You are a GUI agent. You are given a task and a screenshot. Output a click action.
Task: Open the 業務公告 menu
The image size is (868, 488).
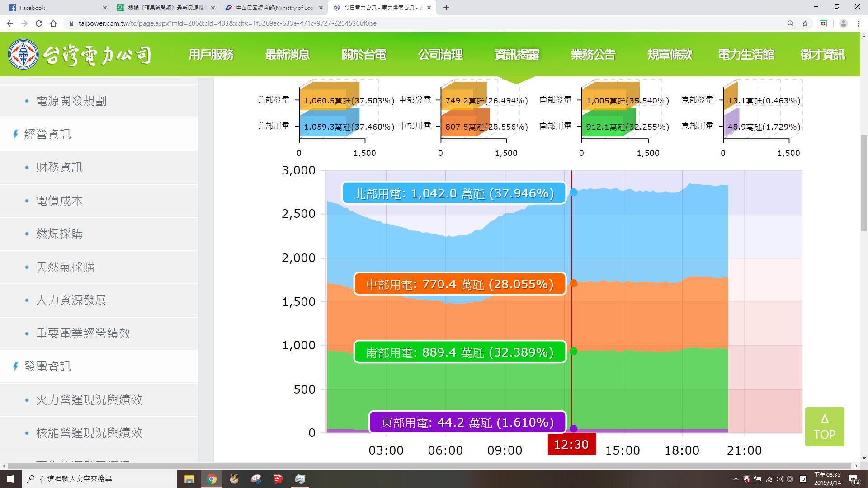click(593, 55)
